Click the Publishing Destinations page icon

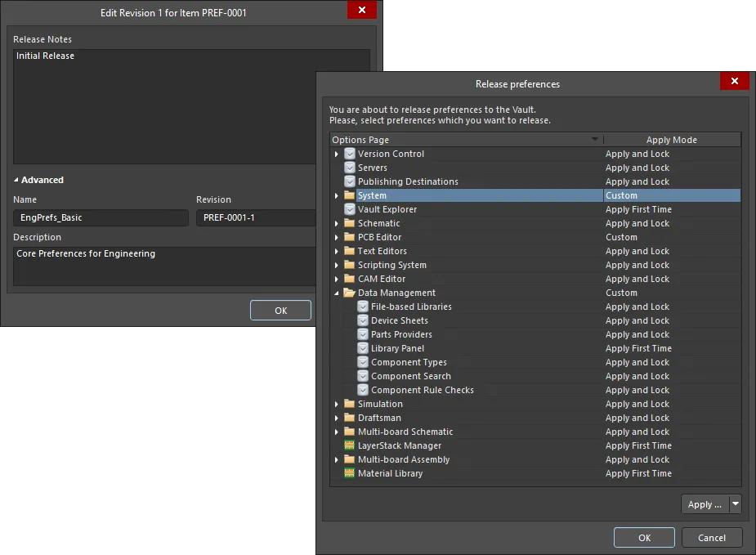[x=350, y=181]
